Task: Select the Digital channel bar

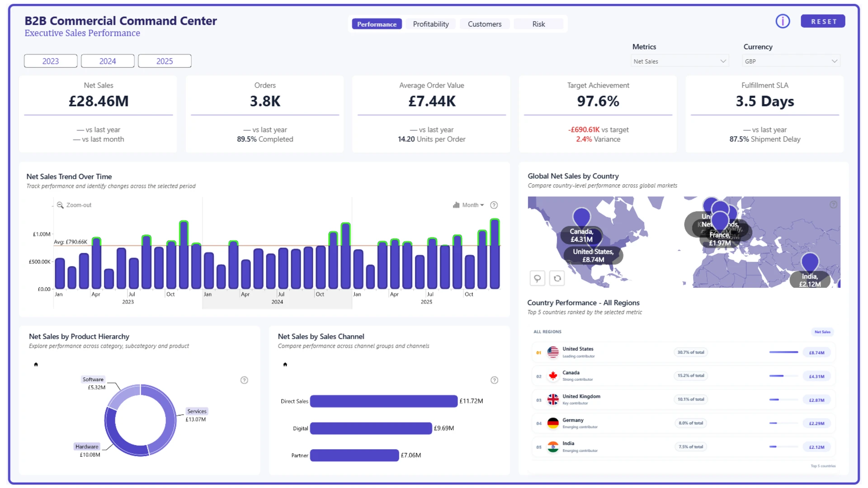Action: point(371,428)
